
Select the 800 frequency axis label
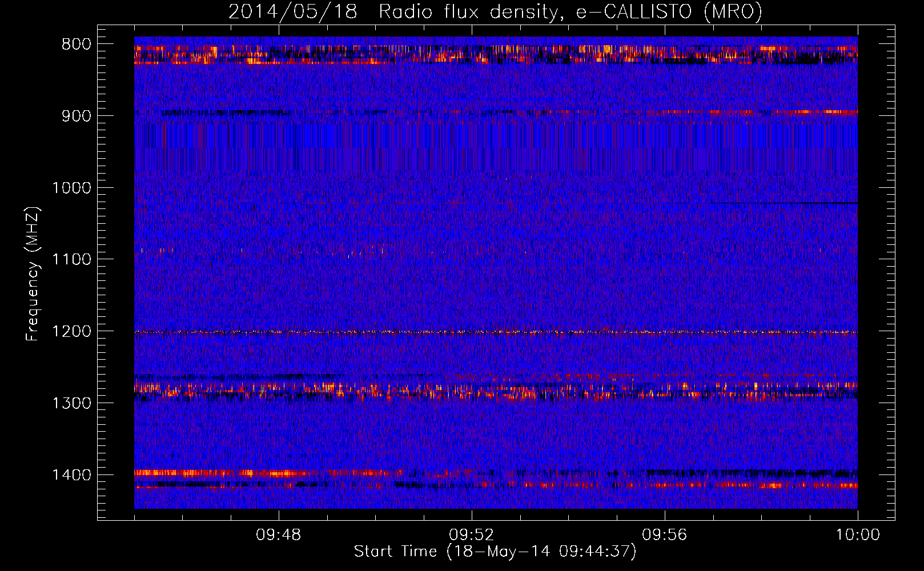click(x=77, y=45)
